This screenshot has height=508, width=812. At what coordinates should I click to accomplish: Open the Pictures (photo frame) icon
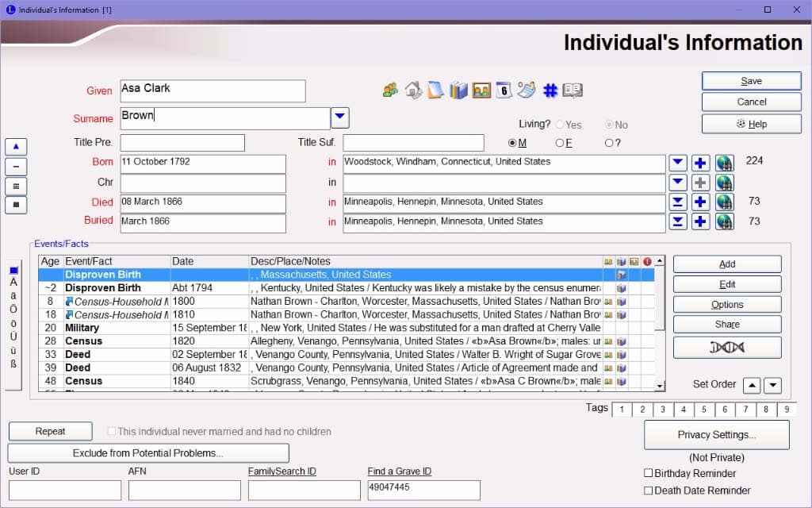click(x=481, y=90)
